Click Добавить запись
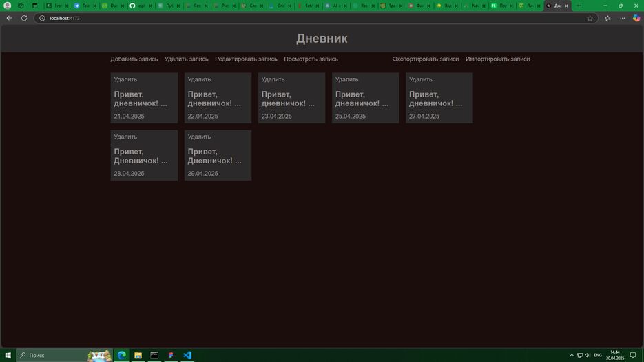 134,59
